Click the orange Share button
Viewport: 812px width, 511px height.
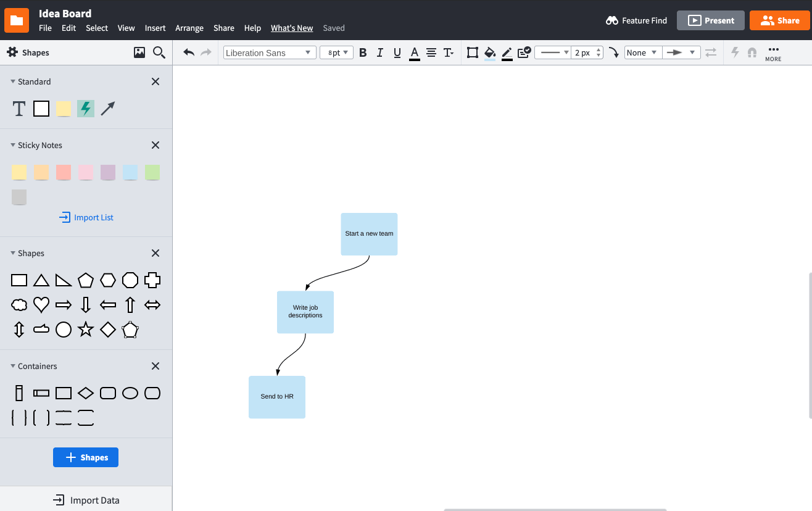[780, 20]
